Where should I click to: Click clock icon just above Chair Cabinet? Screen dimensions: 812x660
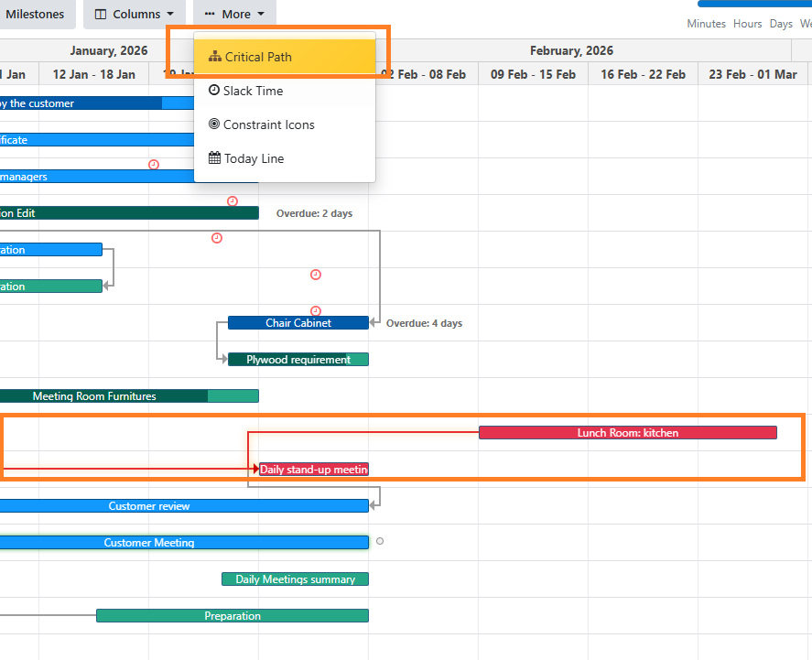pyautogui.click(x=316, y=311)
